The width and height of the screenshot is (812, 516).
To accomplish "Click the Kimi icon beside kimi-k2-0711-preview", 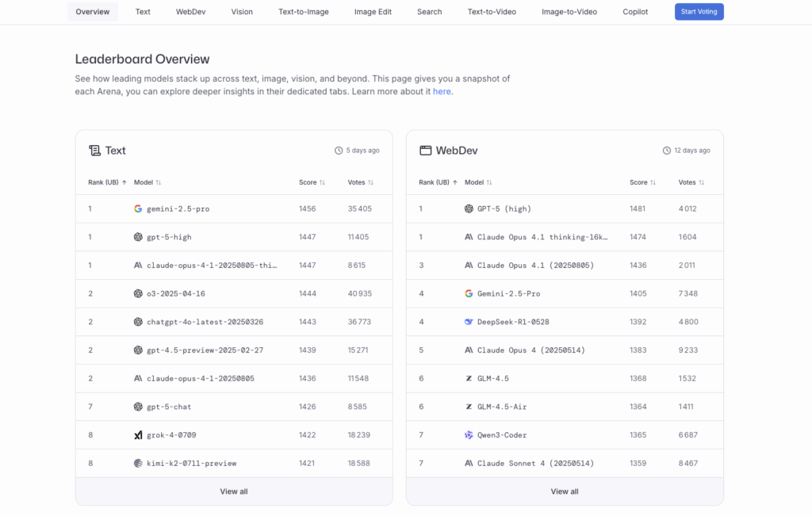I will pos(138,463).
